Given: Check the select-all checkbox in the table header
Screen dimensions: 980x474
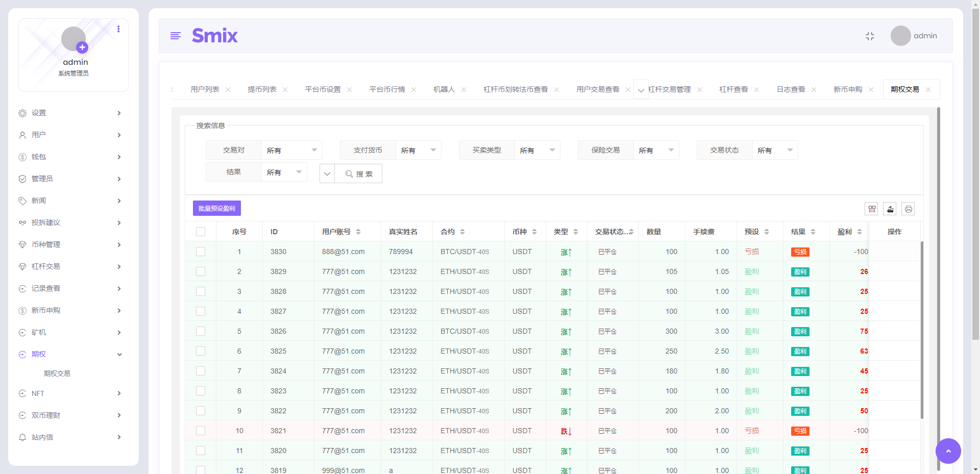Looking at the screenshot, I should click(201, 231).
